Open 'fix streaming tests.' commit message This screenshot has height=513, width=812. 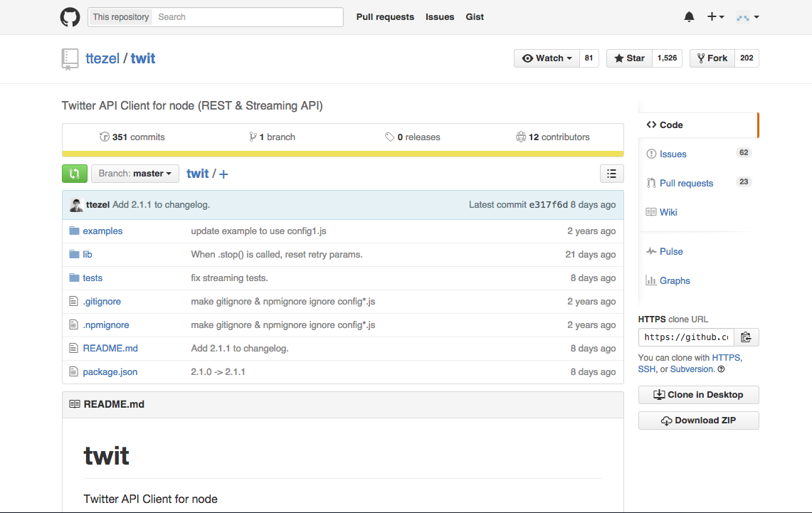point(229,278)
